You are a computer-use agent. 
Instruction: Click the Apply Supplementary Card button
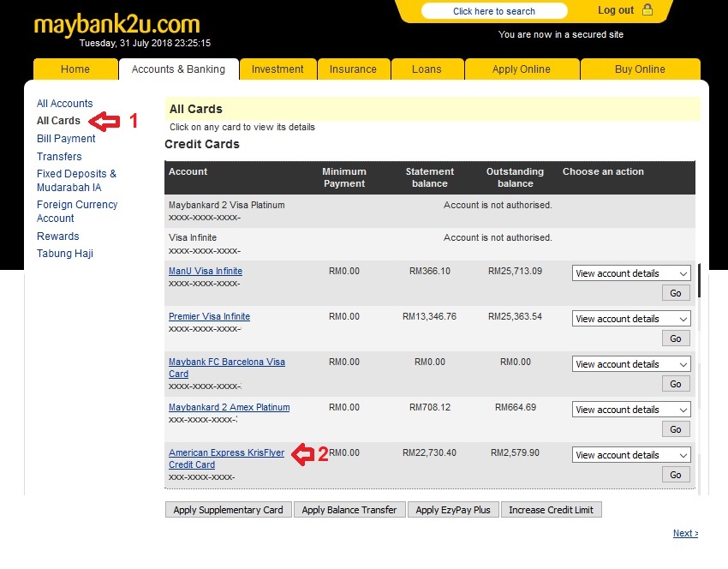[x=228, y=510]
